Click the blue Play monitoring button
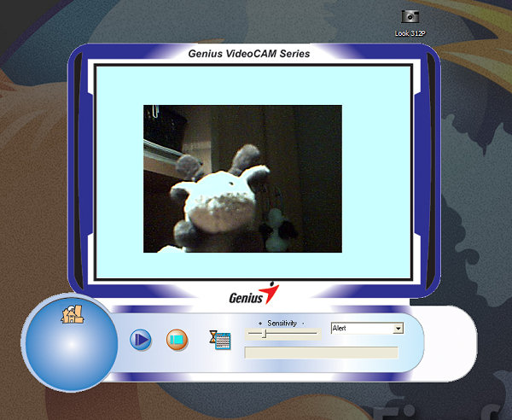This screenshot has height=420, width=512. [x=141, y=340]
